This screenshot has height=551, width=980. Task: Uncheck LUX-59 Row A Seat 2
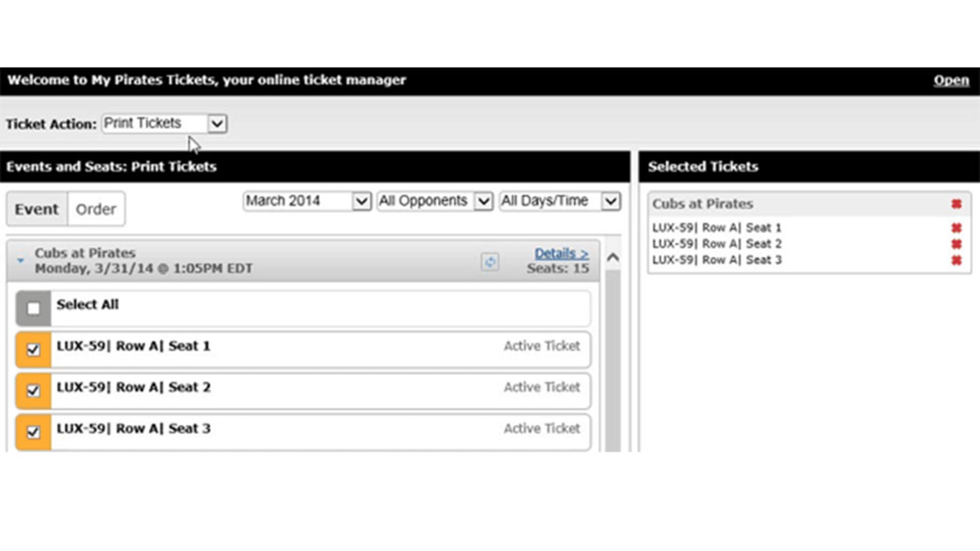33,391
